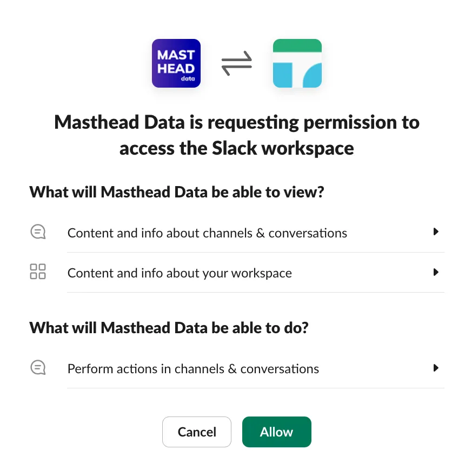
Task: Click the 'requesting permission' main heading
Action: [x=237, y=123]
